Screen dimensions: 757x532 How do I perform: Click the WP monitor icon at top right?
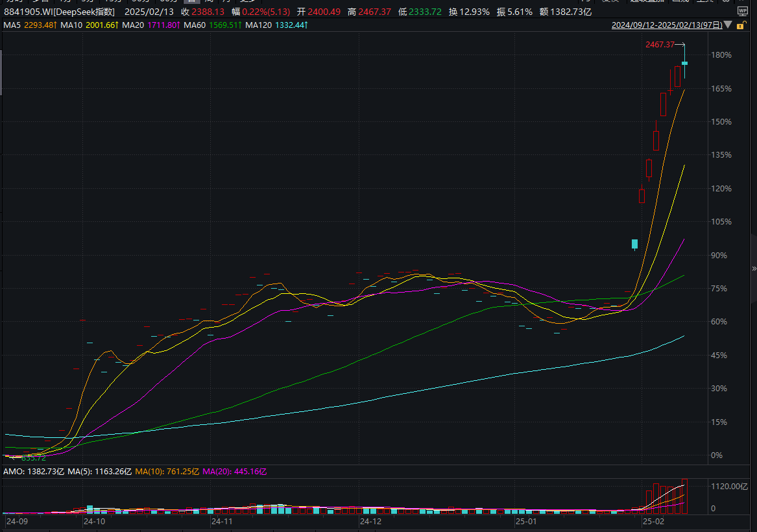743,11
